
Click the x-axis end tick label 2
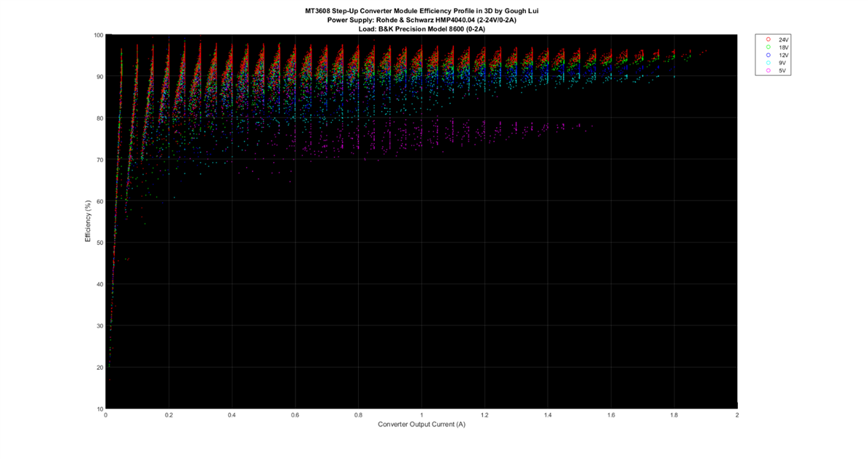point(737,415)
